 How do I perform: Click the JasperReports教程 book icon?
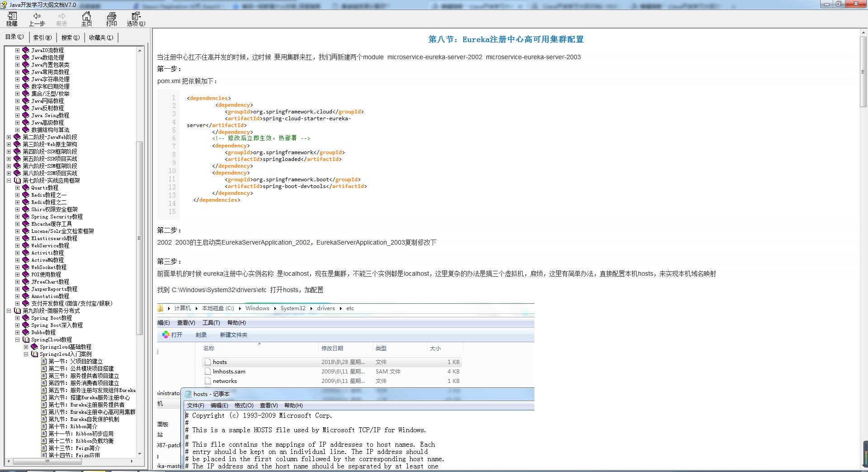[26, 289]
